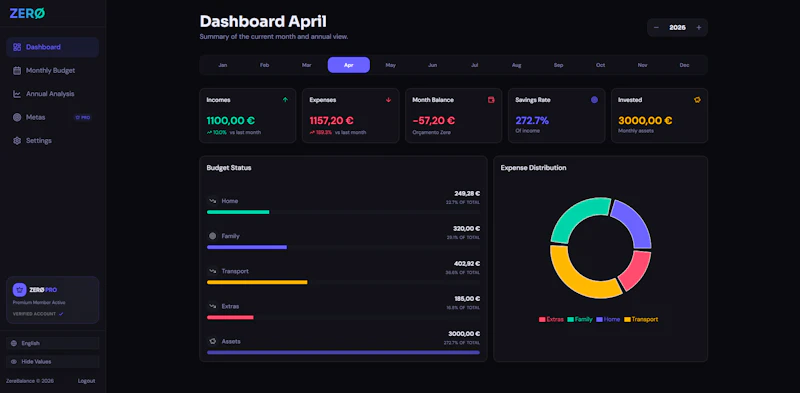Screen dimensions: 800x393
Task: Toggle Hide Values eye control
Action: [53, 361]
